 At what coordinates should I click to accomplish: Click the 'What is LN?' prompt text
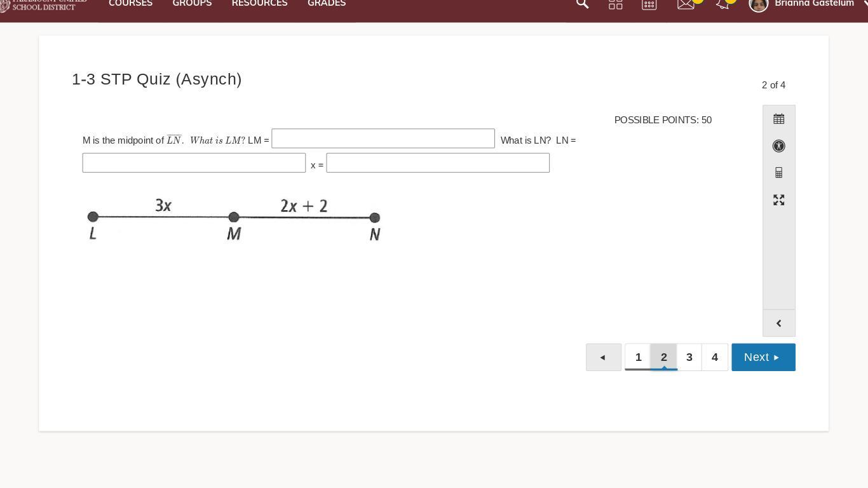(x=526, y=140)
